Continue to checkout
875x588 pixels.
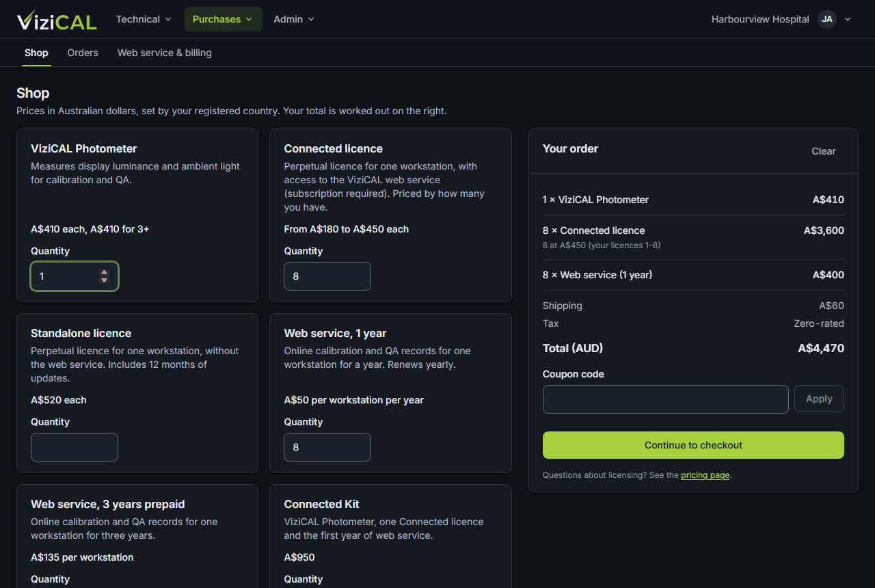tap(693, 445)
